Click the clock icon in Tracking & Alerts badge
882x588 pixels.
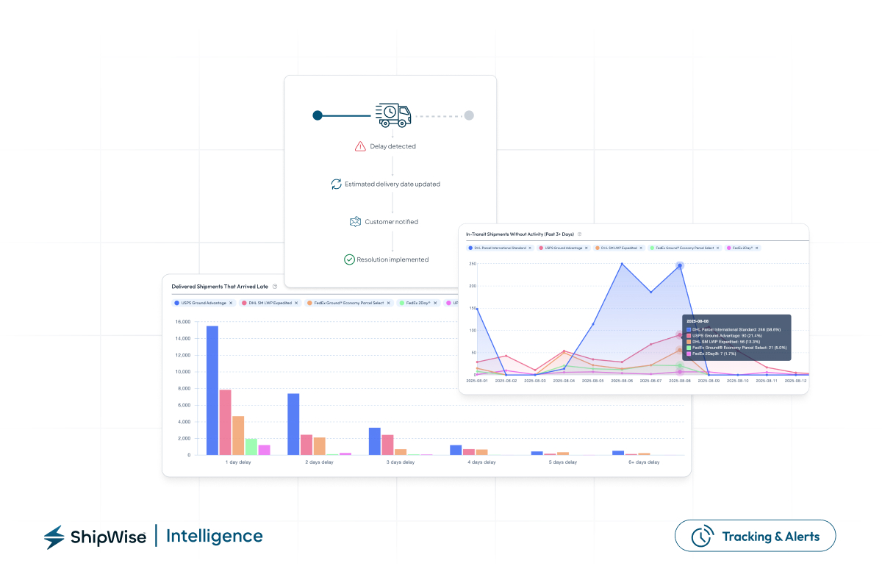(x=703, y=536)
